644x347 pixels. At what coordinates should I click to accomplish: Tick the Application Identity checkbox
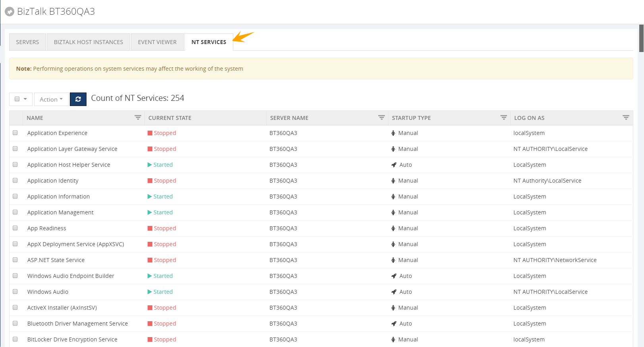(15, 180)
